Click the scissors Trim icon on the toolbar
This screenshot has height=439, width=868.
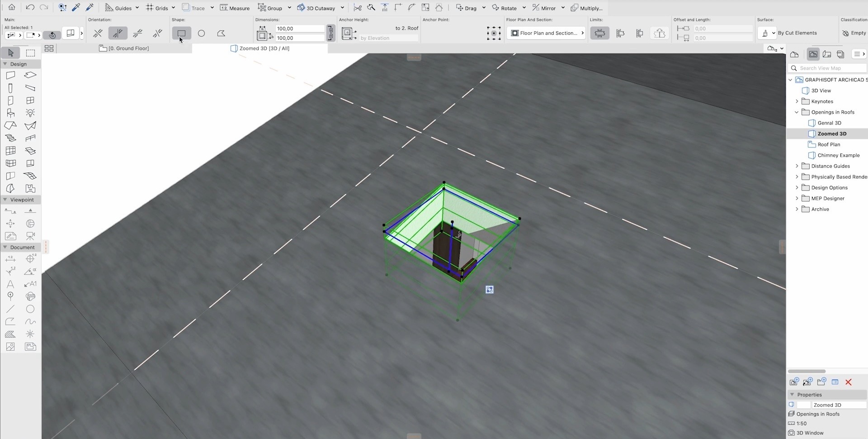click(357, 8)
